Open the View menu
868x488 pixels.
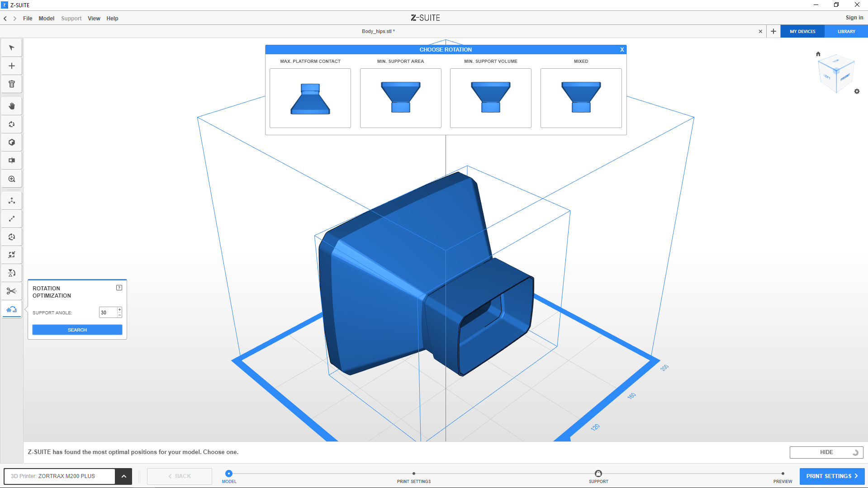[x=94, y=19]
